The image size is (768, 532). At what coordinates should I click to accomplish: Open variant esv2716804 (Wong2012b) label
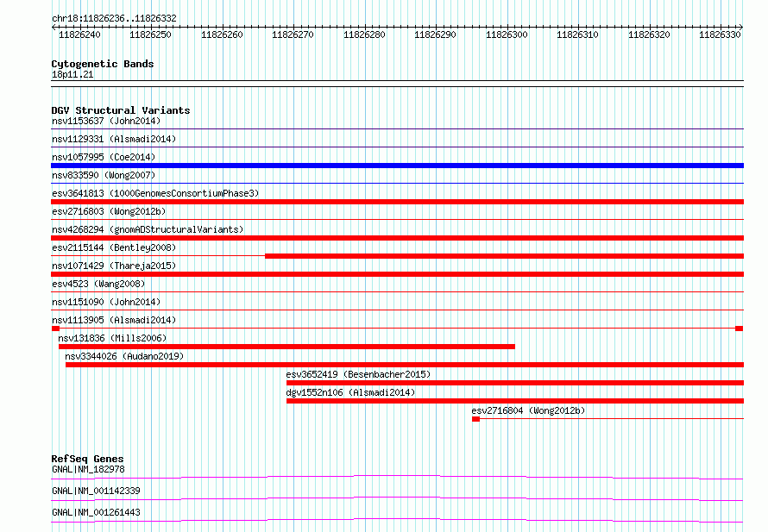point(528,410)
